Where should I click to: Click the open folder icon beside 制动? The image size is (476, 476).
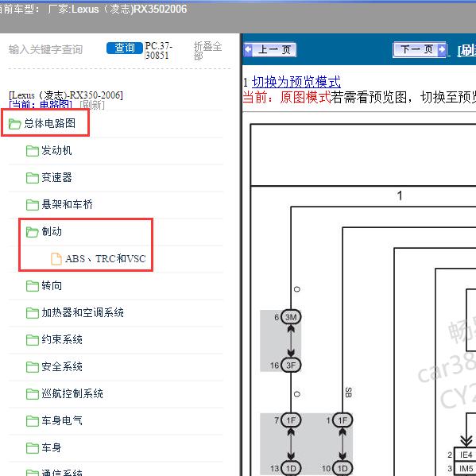point(32,232)
